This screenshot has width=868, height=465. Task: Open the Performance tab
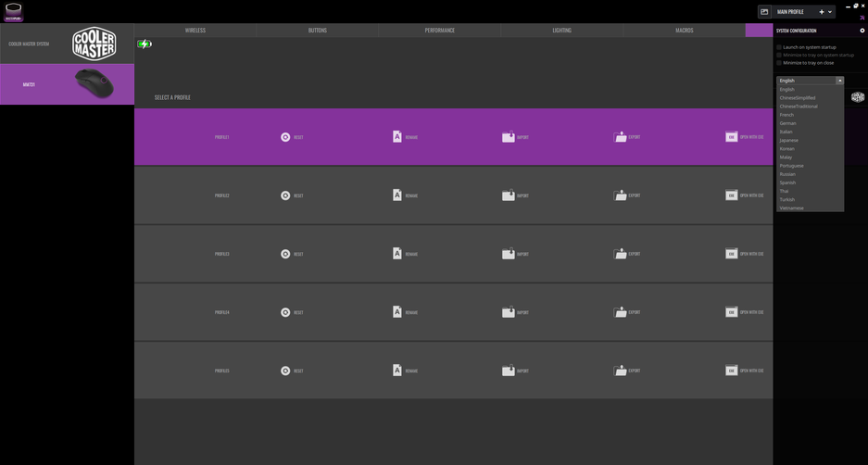click(x=440, y=30)
